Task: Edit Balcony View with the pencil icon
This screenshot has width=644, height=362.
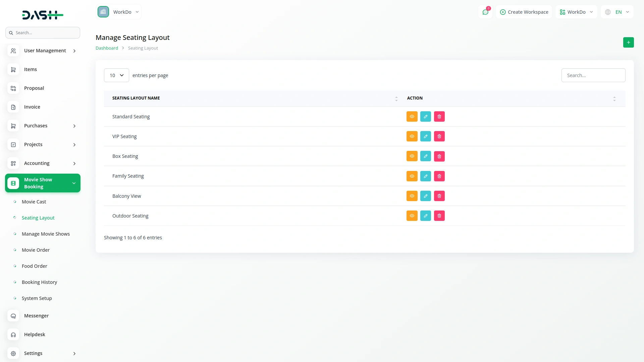Action: click(425, 196)
